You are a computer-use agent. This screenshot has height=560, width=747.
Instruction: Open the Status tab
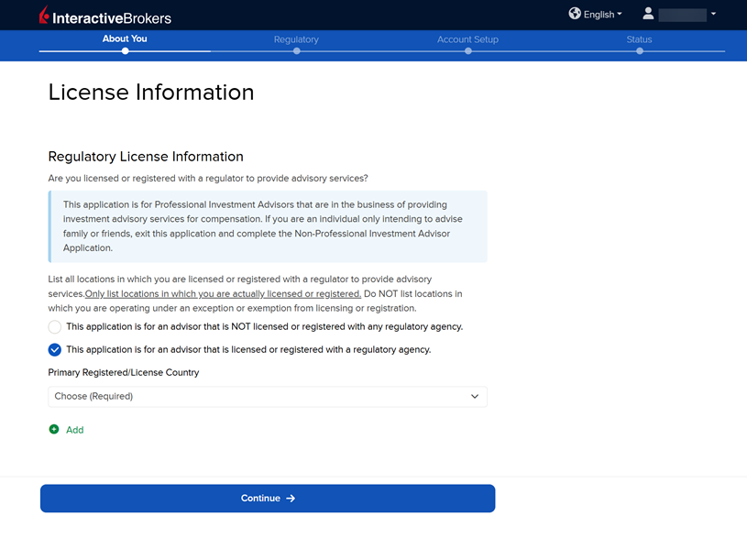click(639, 39)
